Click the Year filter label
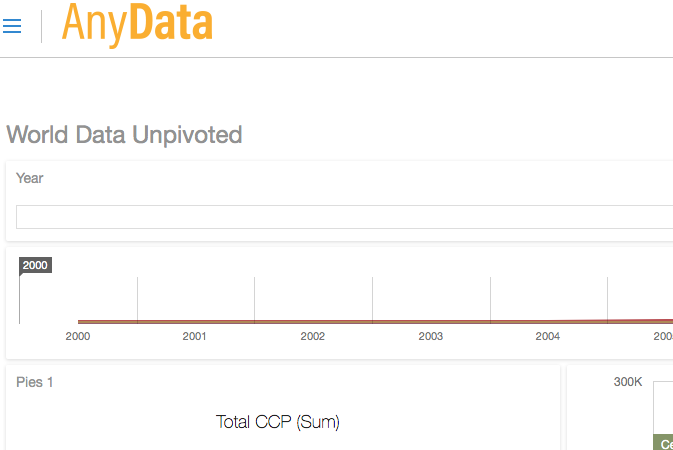The width and height of the screenshot is (673, 450). coord(30,178)
